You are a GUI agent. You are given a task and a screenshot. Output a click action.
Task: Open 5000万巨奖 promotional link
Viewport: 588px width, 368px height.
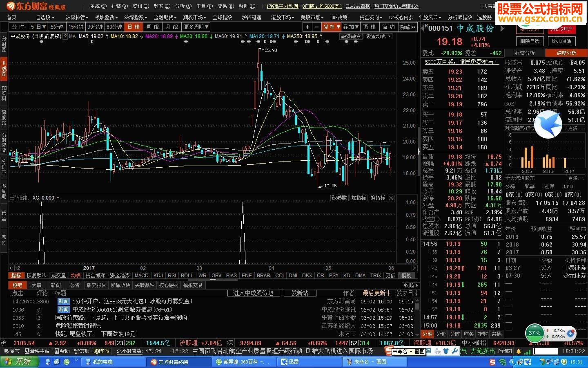[461, 62]
